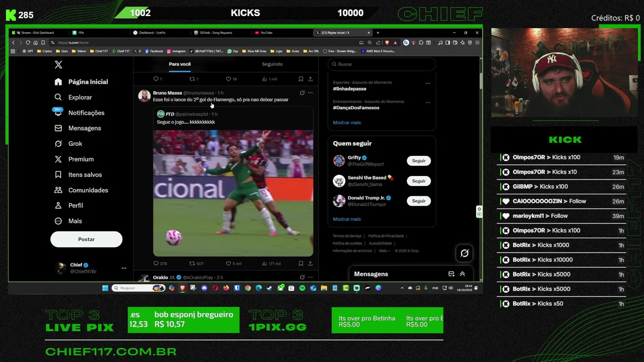Open Explorar in the sidebar
The width and height of the screenshot is (644, 362).
point(73,98)
